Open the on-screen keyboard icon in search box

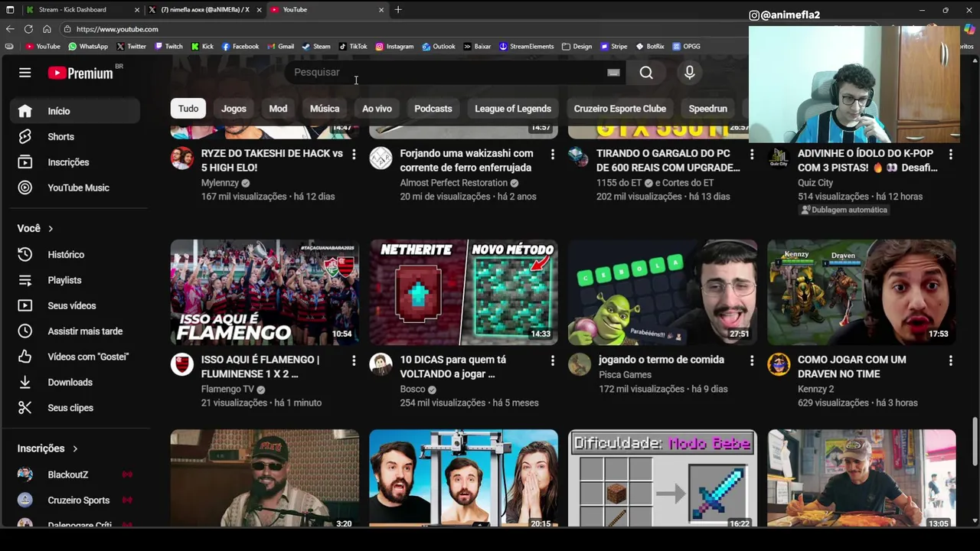pyautogui.click(x=613, y=72)
